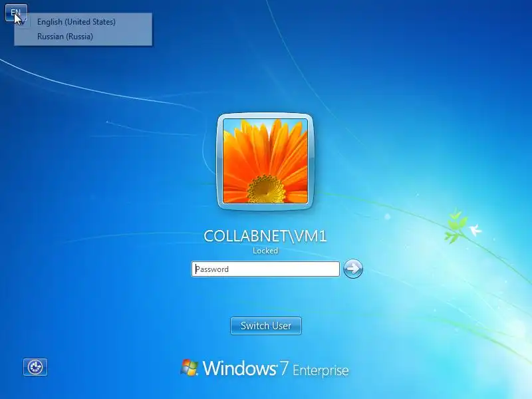Viewport: 532px width, 399px height.
Task: Open the EN input language indicator
Action: pyautogui.click(x=16, y=13)
